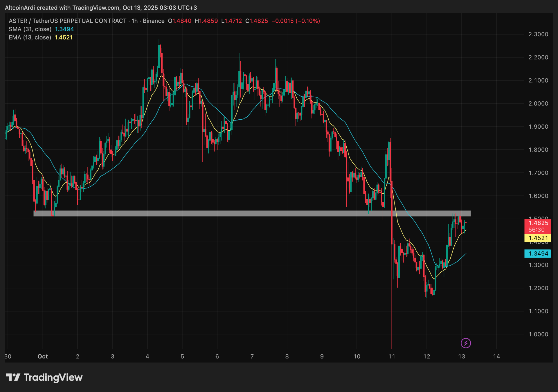Image resolution: width=558 pixels, height=392 pixels.
Task: Select the SMA (31, close) indicator legend
Action: click(x=30, y=29)
